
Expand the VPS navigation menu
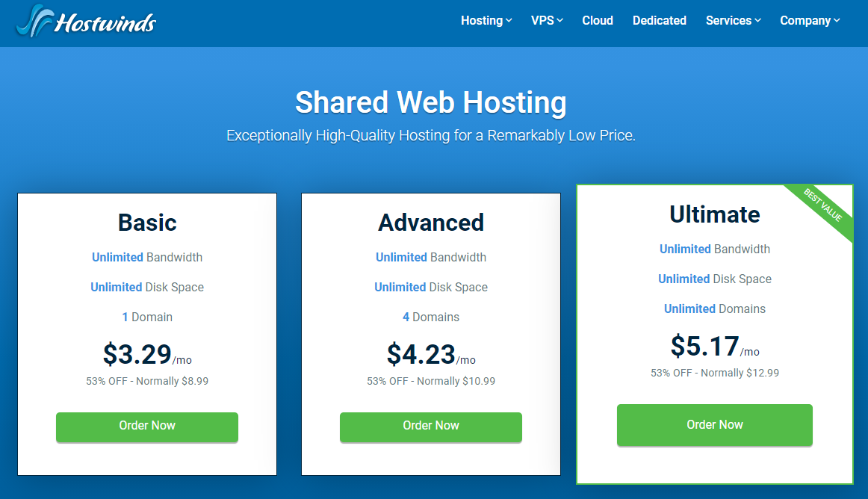pos(546,20)
